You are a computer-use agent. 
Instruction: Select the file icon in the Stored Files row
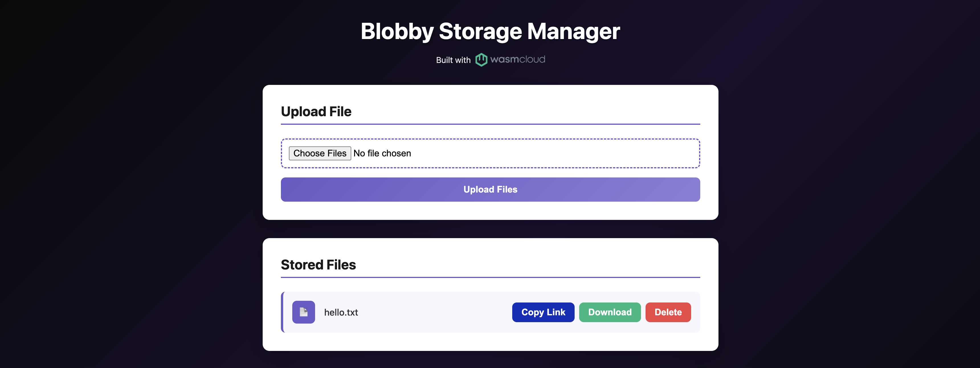pyautogui.click(x=303, y=312)
